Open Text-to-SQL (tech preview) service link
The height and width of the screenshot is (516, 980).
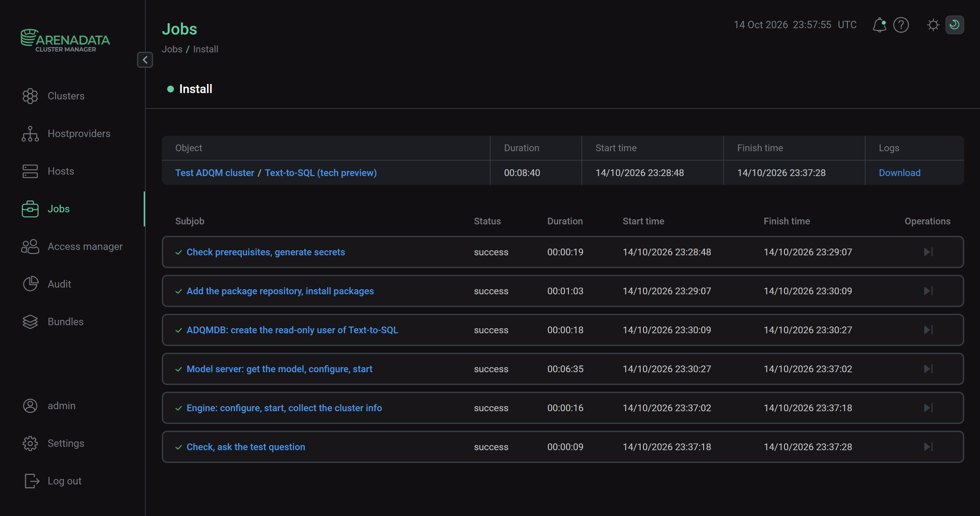320,173
